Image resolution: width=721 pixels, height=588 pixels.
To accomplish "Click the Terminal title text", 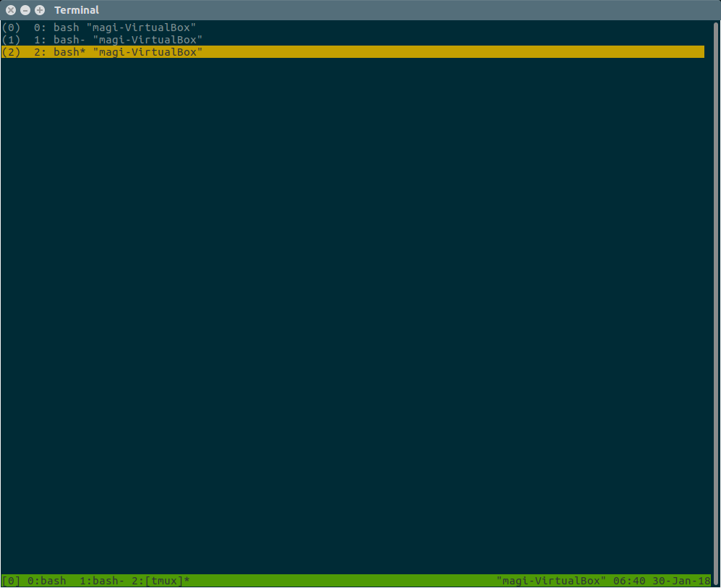I will [77, 10].
